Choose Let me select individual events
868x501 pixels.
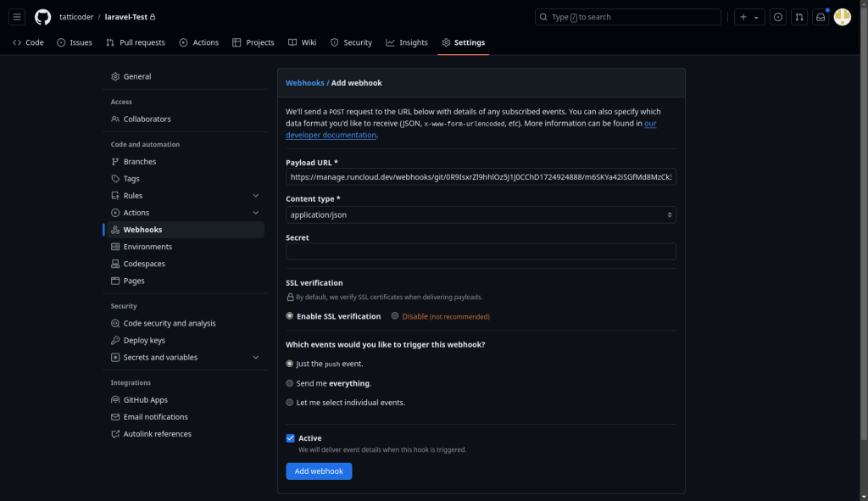click(290, 403)
